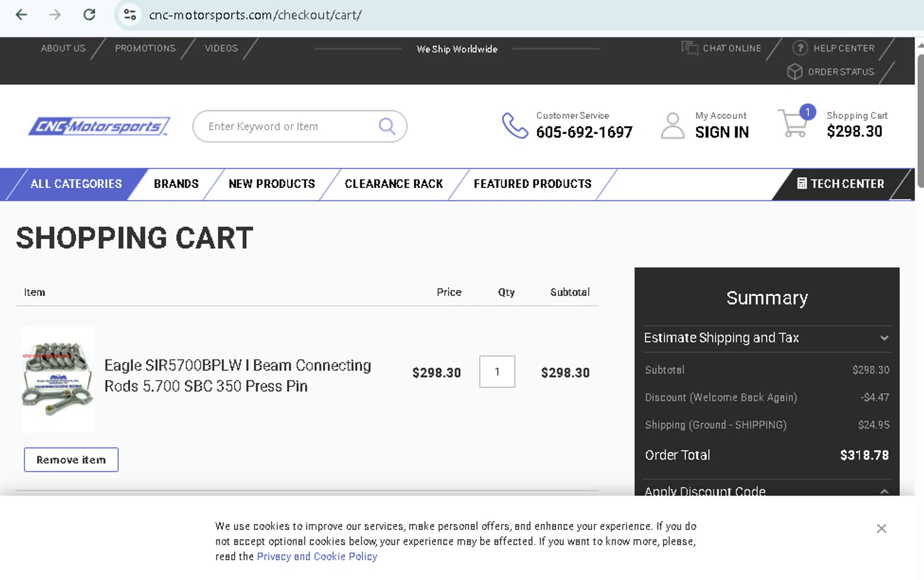
Task: Click the Remove item button
Action: [71, 460]
